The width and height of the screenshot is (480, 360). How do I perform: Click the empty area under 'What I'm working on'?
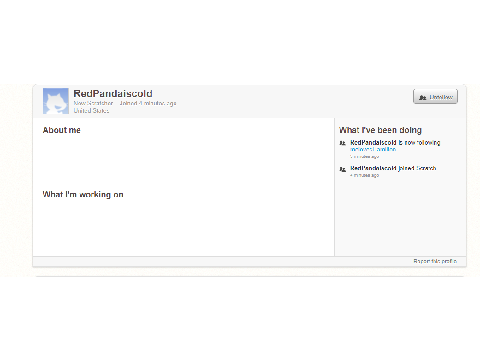pyautogui.click(x=183, y=225)
